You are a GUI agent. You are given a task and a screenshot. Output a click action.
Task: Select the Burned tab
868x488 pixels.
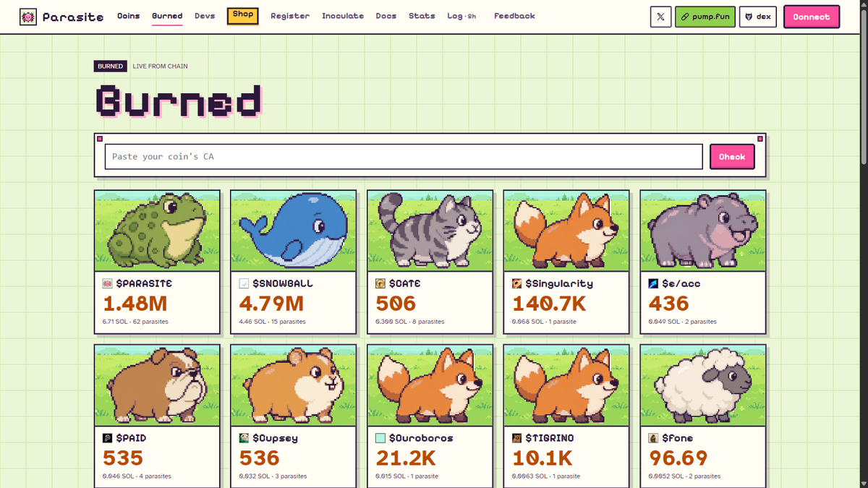point(167,16)
